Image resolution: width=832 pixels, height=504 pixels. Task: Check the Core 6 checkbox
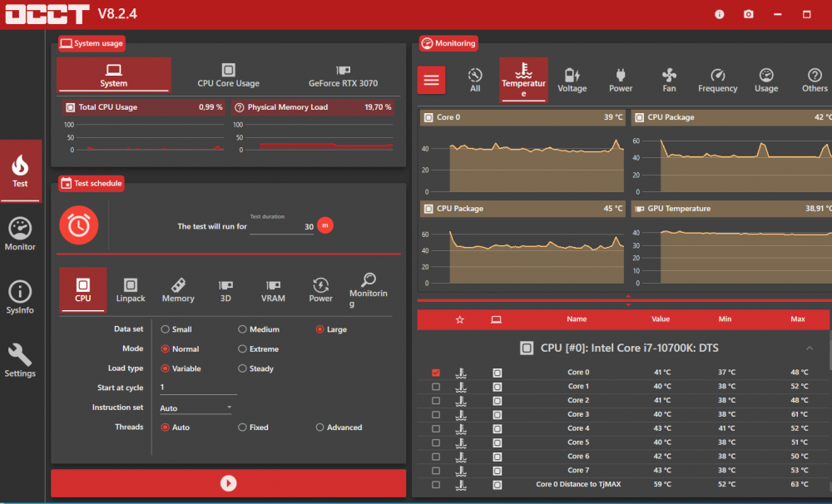tap(436, 457)
